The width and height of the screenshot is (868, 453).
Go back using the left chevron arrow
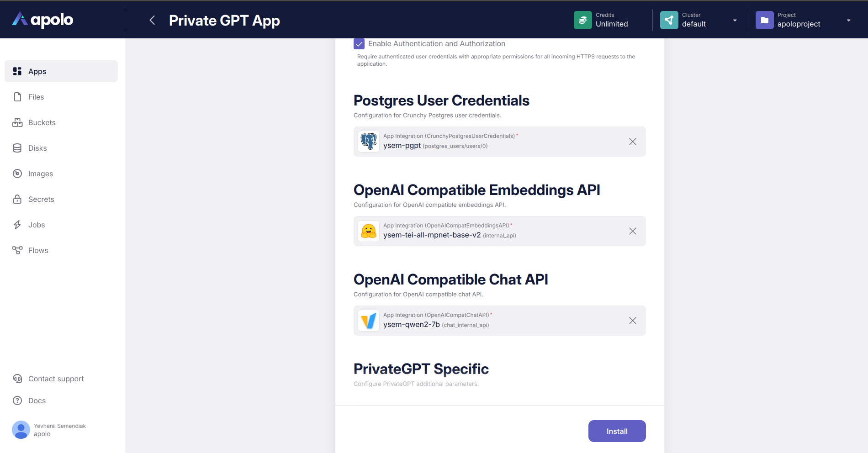[153, 20]
